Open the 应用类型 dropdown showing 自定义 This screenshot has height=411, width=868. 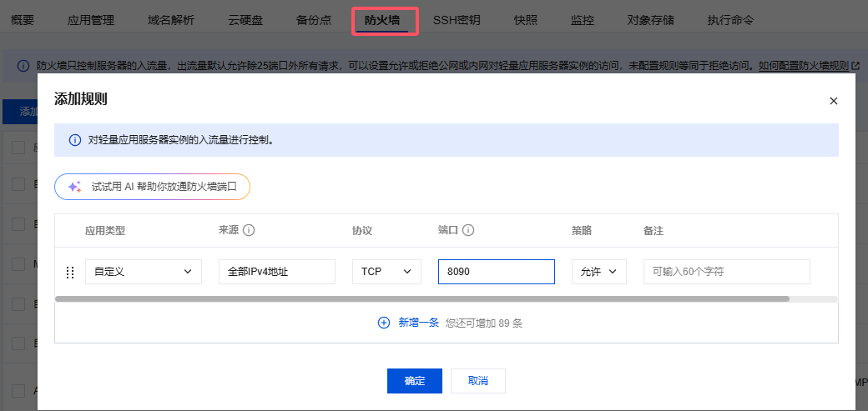[x=143, y=272]
